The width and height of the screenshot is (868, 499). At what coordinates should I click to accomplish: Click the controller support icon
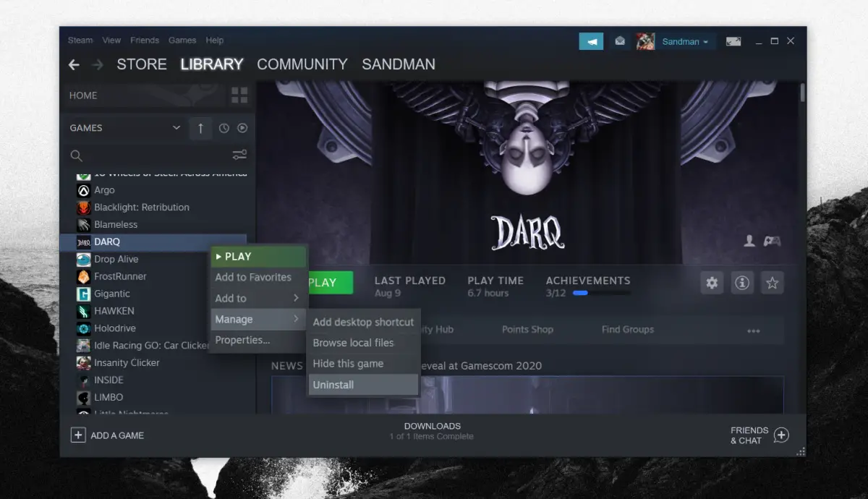[773, 241]
